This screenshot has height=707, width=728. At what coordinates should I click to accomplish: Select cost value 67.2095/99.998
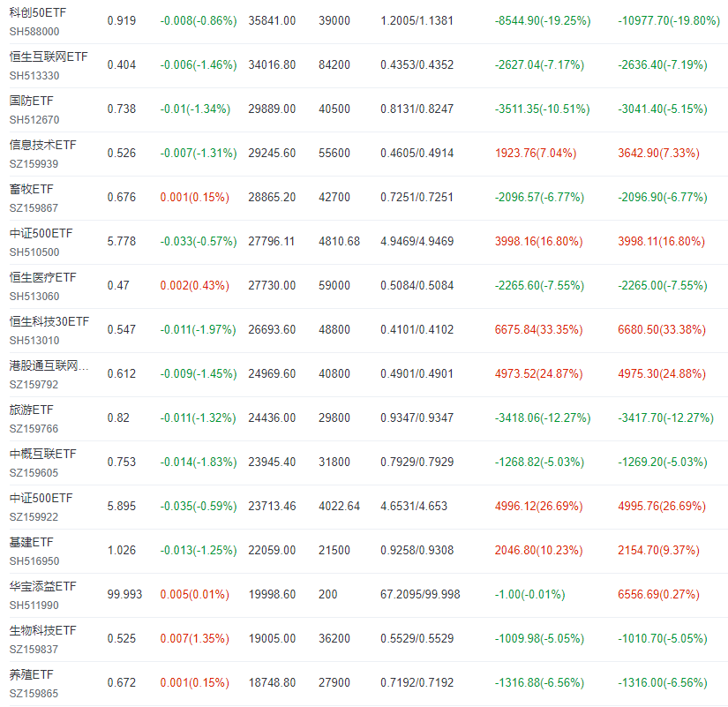pyautogui.click(x=420, y=595)
